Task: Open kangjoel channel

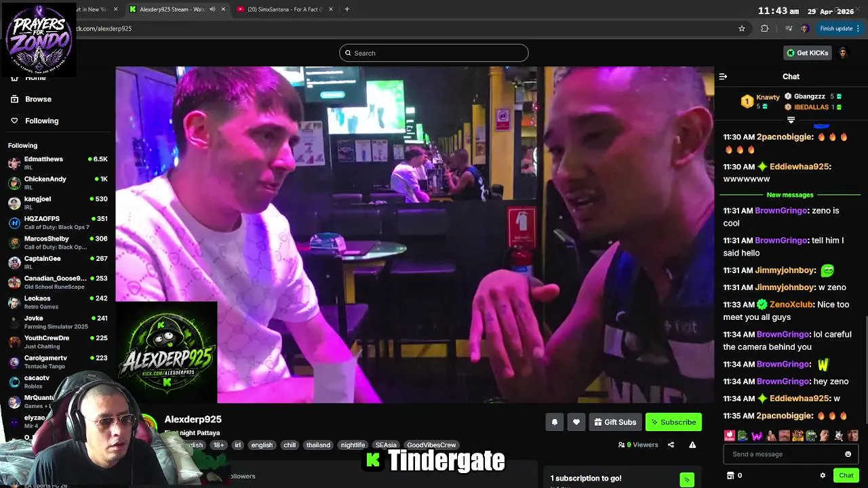Action: click(58, 202)
